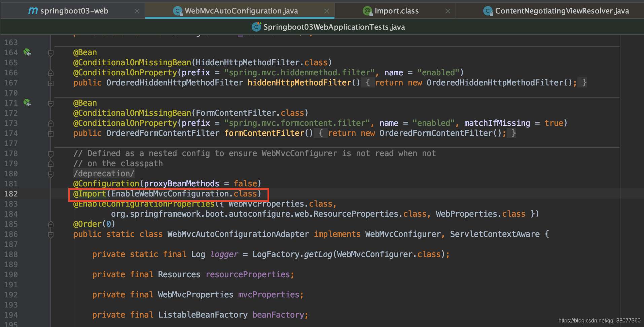Click matchIfMissing attribute on line 173
Viewport: 644px width, 327px height.
point(497,123)
